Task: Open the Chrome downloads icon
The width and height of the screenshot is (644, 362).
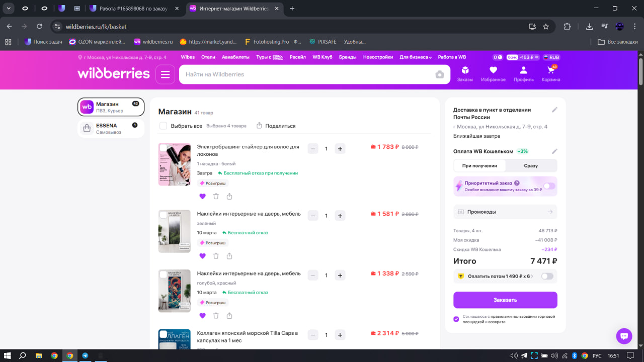Action: (589, 27)
